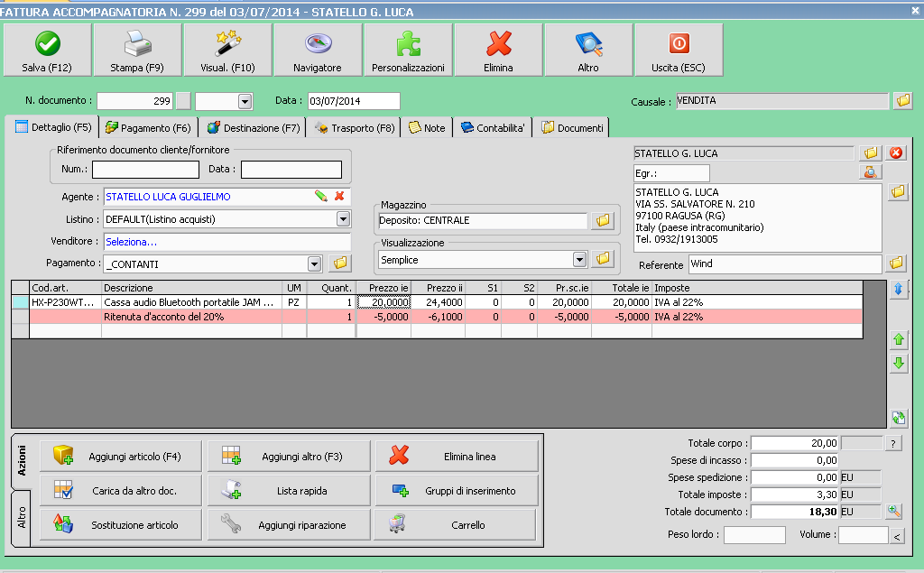Select the Azioni vertical tab
Image resolution: width=924 pixels, height=573 pixels.
click(x=22, y=461)
